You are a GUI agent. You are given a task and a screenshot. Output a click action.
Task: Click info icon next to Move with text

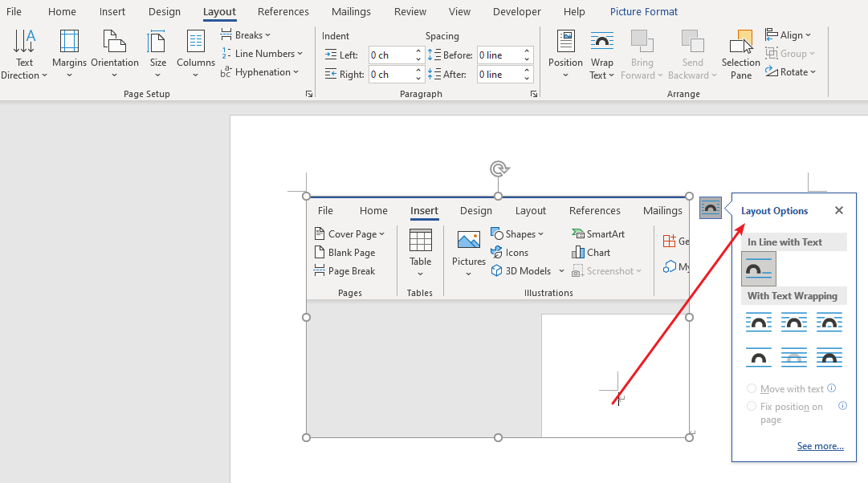point(831,388)
